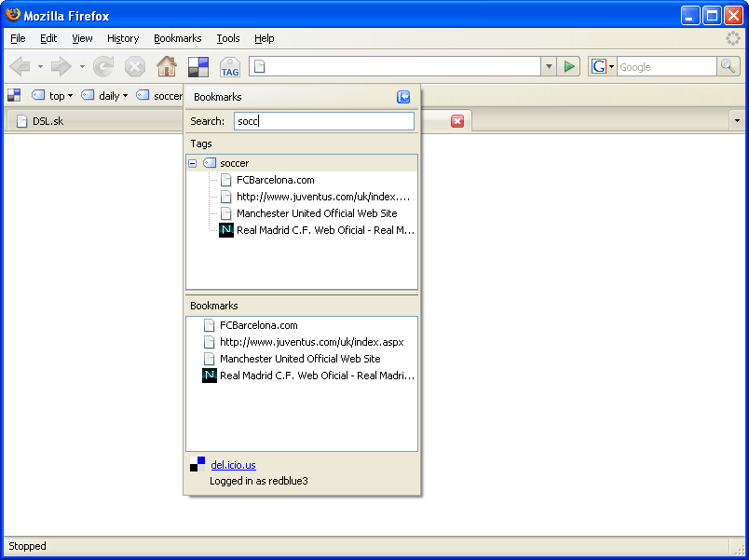Click the Forward navigation arrow

point(61,67)
